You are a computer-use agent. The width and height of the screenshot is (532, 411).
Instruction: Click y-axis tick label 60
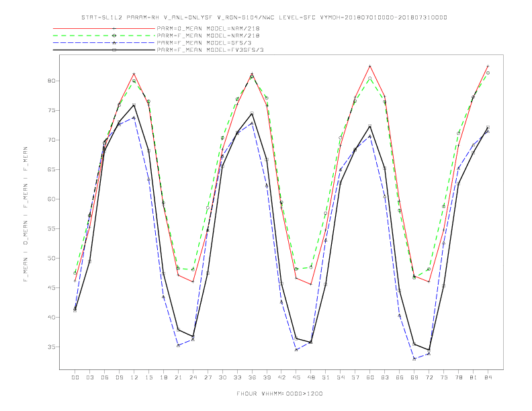point(51,199)
